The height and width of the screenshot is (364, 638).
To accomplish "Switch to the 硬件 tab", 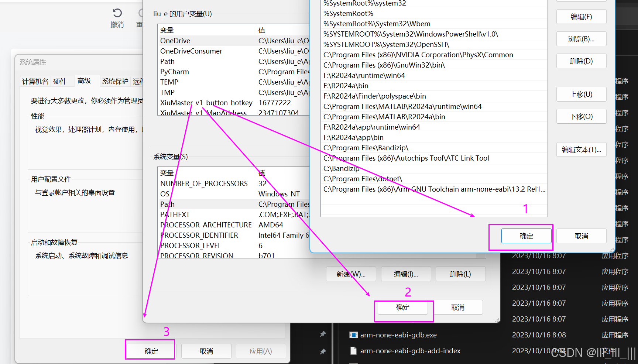I will [60, 81].
